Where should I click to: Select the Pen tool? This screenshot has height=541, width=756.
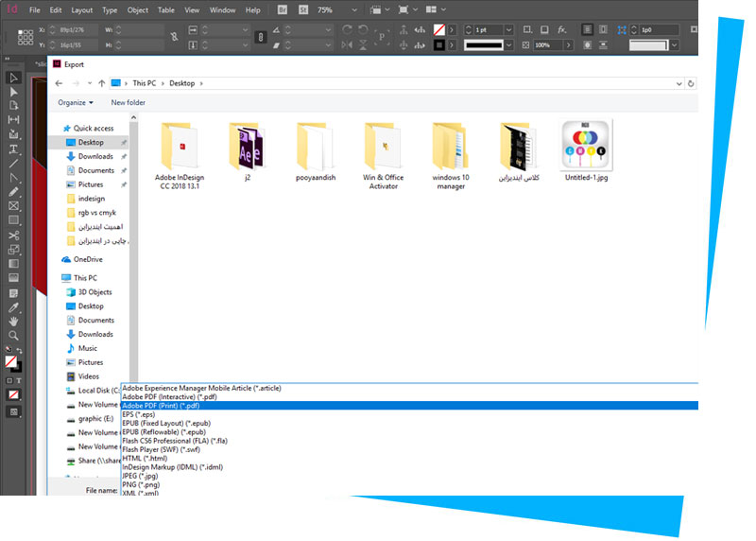click(13, 177)
